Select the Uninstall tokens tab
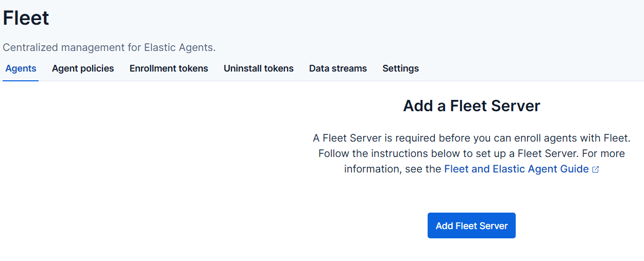Image resolution: width=644 pixels, height=261 pixels. [x=259, y=68]
